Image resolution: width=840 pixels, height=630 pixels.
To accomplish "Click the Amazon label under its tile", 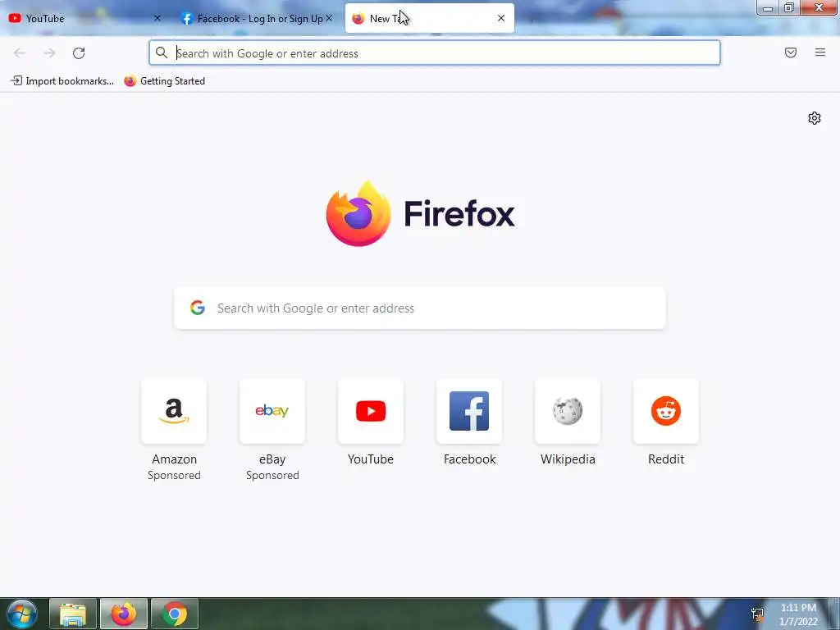I will click(x=174, y=459).
